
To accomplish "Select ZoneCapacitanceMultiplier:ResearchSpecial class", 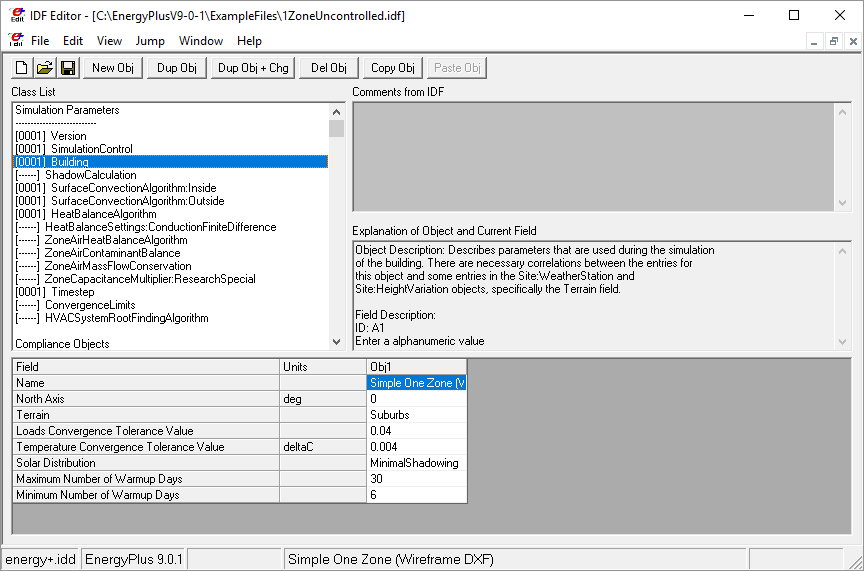I will click(171, 279).
